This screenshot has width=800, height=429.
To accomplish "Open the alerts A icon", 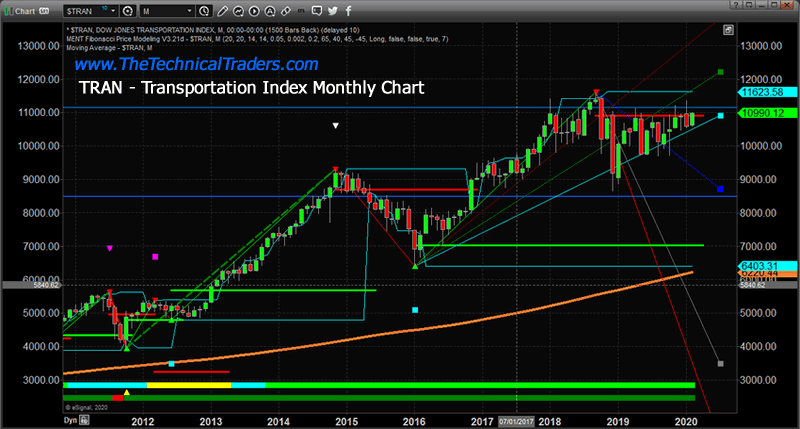I will (x=270, y=11).
